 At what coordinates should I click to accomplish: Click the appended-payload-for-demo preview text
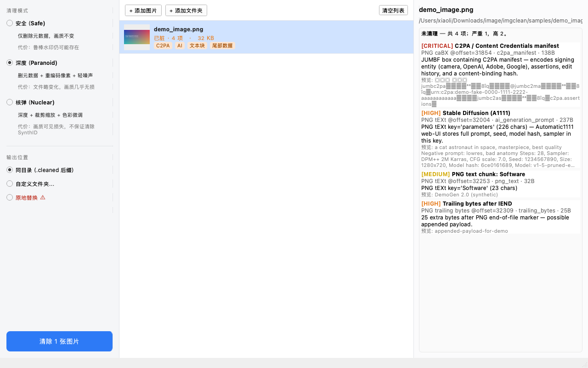(x=464, y=231)
